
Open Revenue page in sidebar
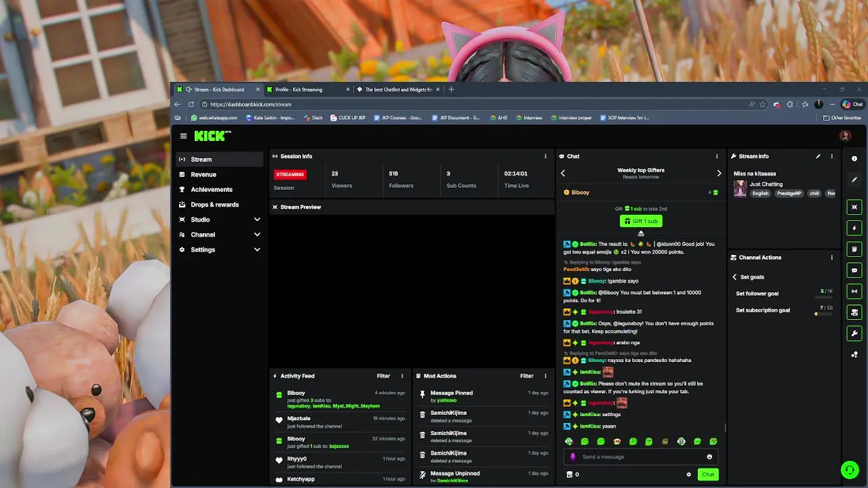click(219, 174)
